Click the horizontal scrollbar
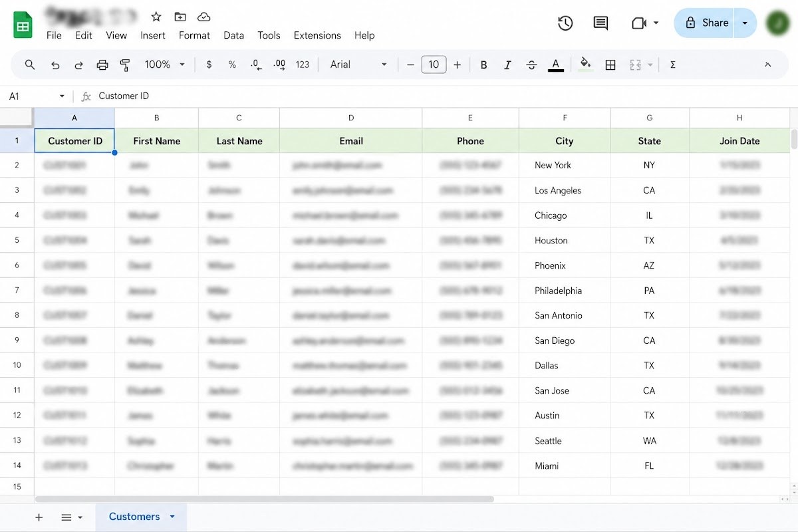 [265, 499]
